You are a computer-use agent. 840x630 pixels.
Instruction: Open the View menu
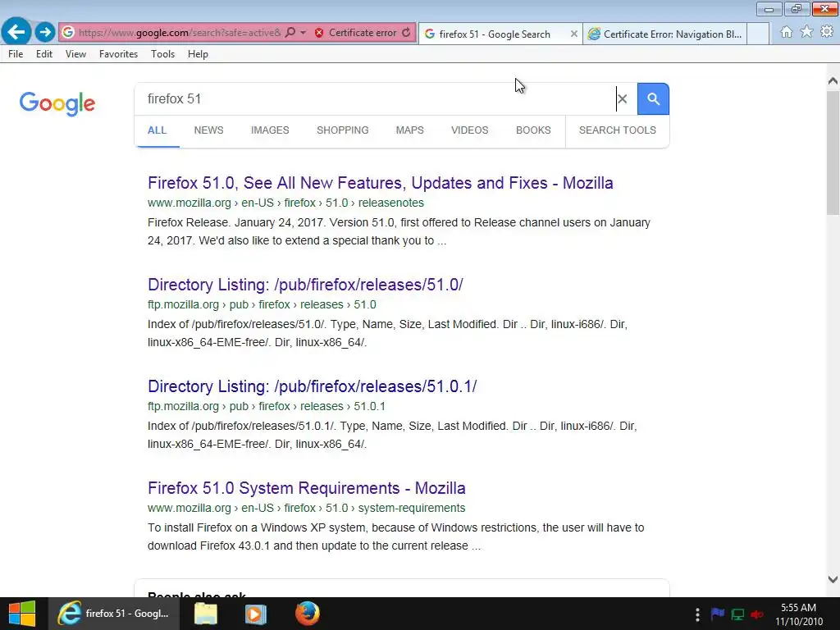75,54
